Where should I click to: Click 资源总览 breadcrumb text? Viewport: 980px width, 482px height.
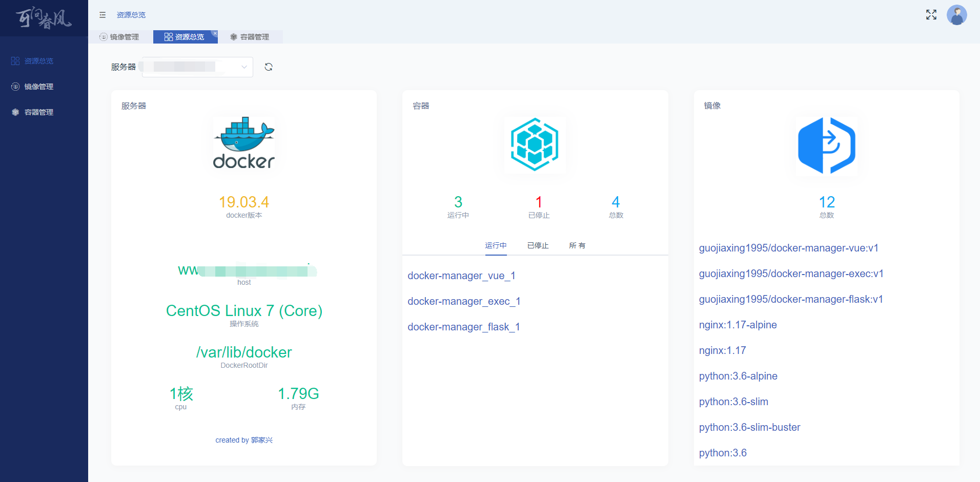pos(131,15)
